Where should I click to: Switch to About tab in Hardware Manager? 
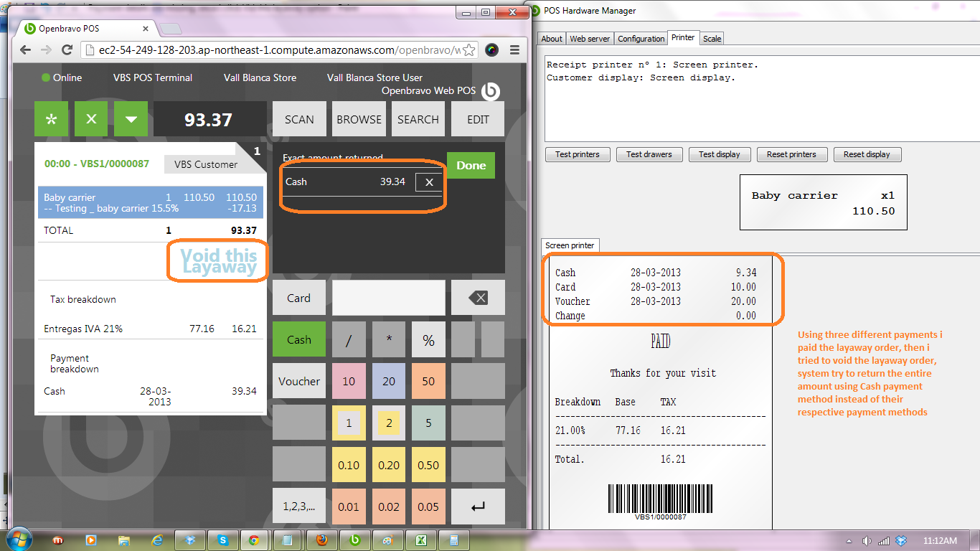[x=552, y=39]
